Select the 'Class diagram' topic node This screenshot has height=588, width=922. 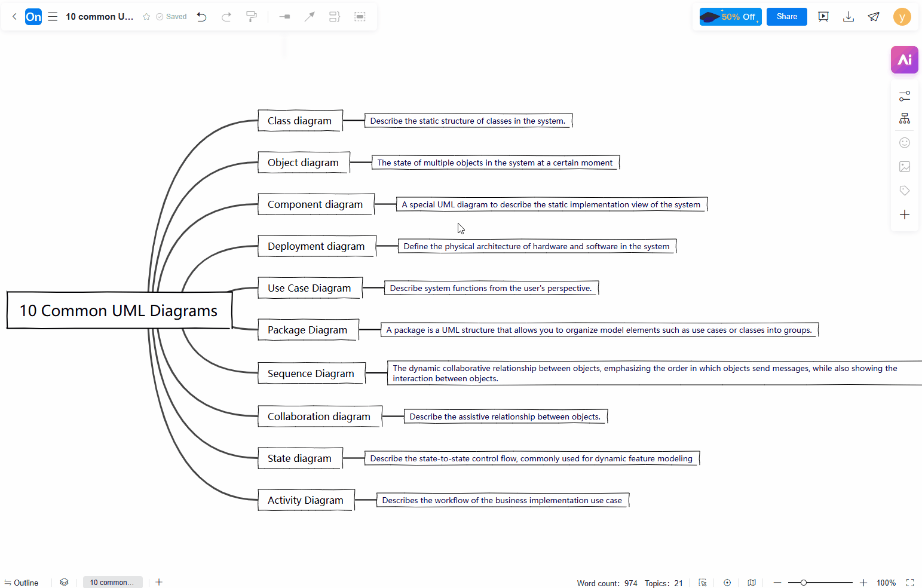tap(300, 121)
